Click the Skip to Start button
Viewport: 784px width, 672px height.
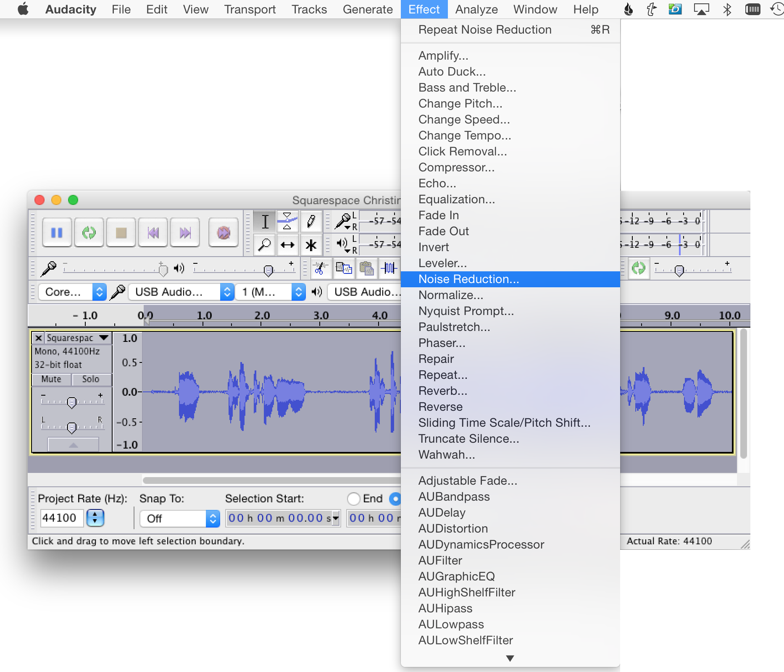tap(153, 232)
